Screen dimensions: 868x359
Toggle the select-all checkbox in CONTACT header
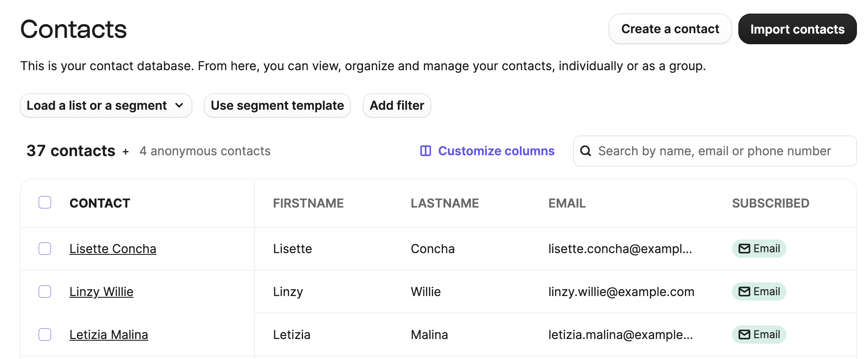pyautogui.click(x=45, y=202)
